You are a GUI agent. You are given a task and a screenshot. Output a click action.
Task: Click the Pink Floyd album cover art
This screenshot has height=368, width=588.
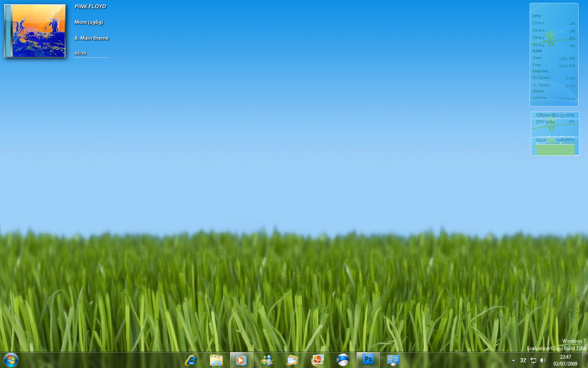coord(35,31)
